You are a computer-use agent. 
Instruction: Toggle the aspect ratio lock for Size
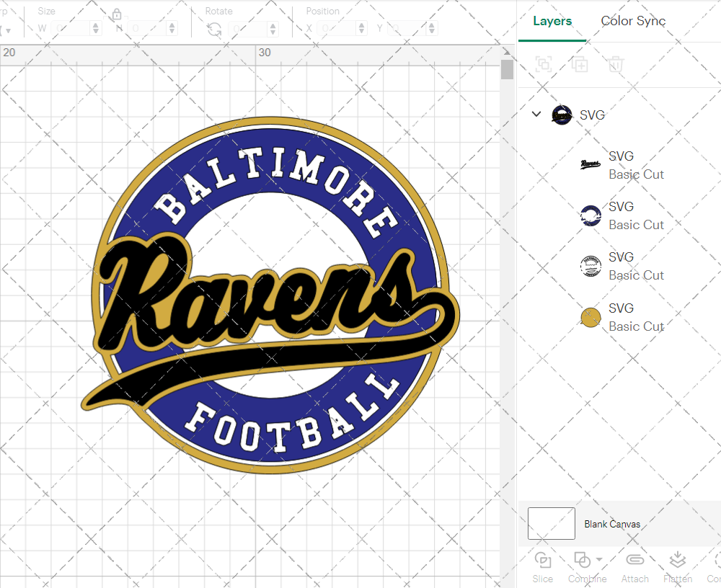click(x=117, y=14)
